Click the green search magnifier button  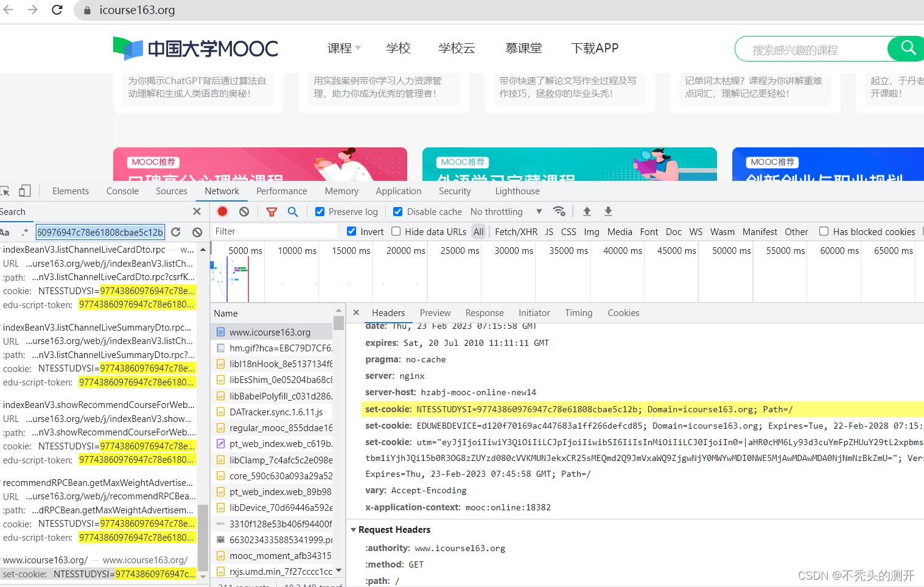tap(908, 48)
